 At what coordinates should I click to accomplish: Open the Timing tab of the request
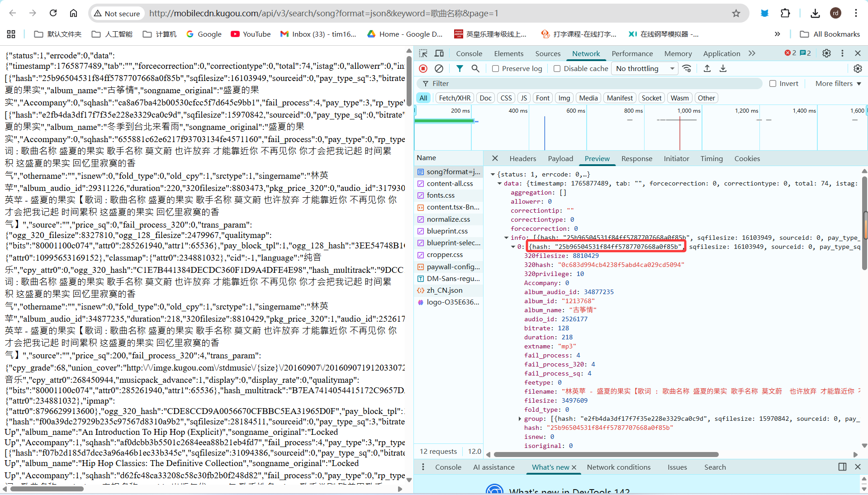tap(711, 158)
